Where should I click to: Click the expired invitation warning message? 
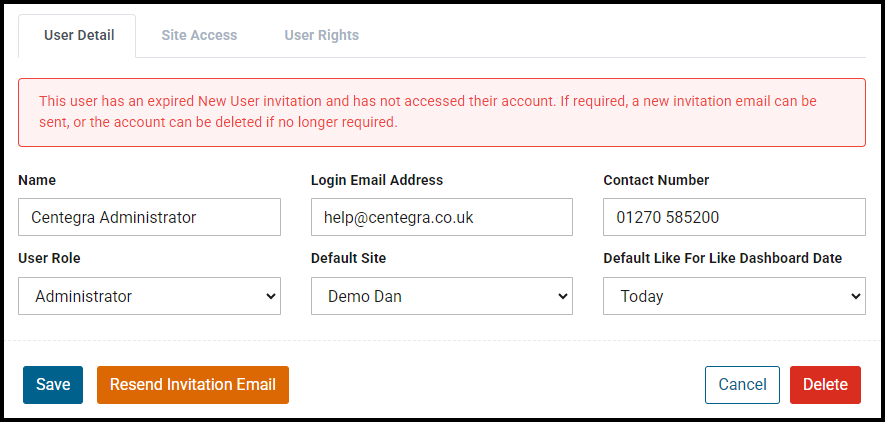(x=441, y=112)
